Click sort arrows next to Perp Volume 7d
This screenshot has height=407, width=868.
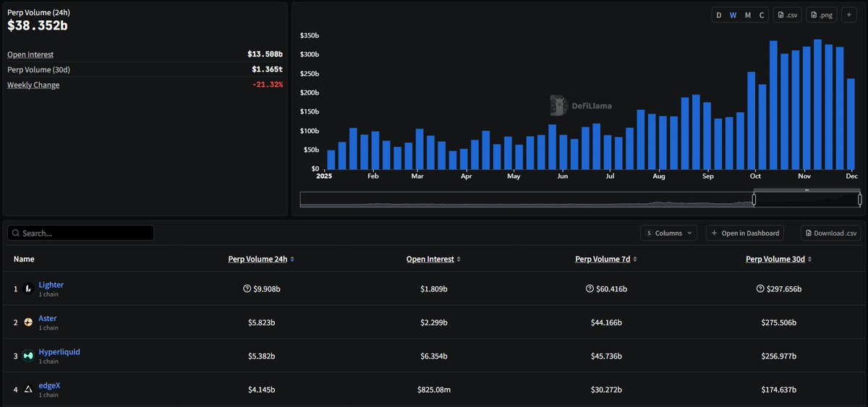[634, 259]
